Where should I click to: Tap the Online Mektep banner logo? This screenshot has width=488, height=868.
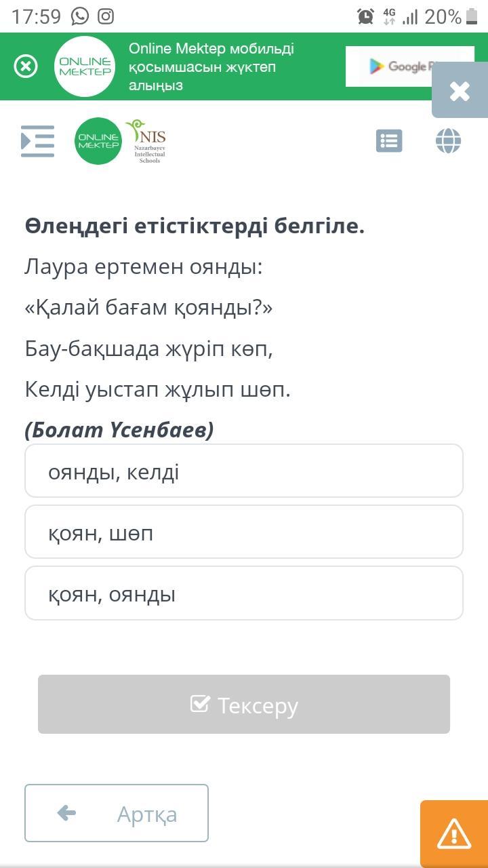click(x=85, y=66)
